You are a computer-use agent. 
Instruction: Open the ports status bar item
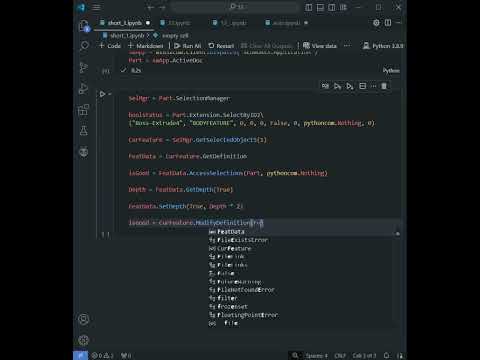pyautogui.click(x=126, y=356)
